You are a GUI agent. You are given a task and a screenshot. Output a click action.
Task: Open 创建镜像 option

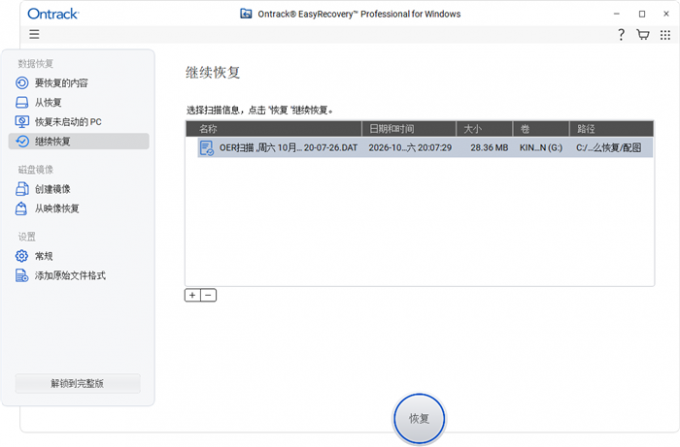52,189
